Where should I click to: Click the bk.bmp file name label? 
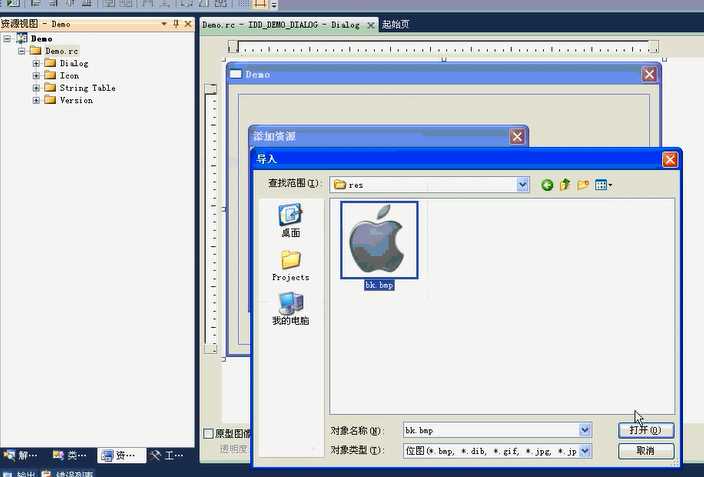[x=379, y=285]
